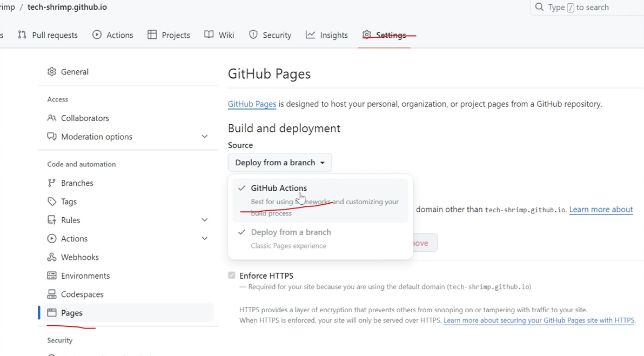Open the Projects tab

169,35
